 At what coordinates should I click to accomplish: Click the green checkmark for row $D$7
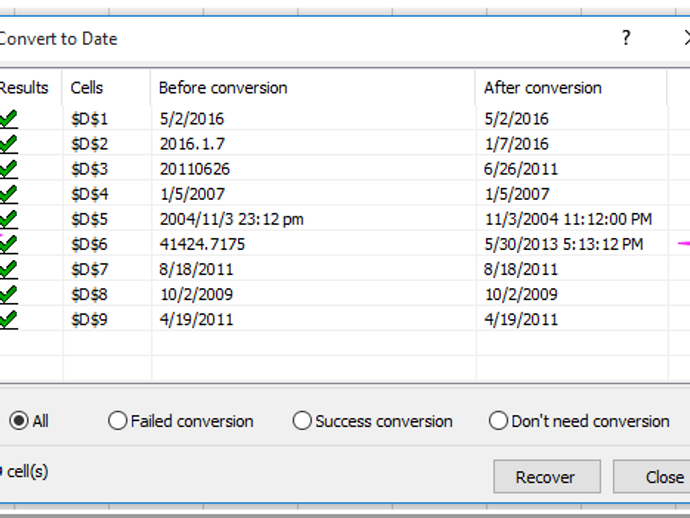coord(8,269)
